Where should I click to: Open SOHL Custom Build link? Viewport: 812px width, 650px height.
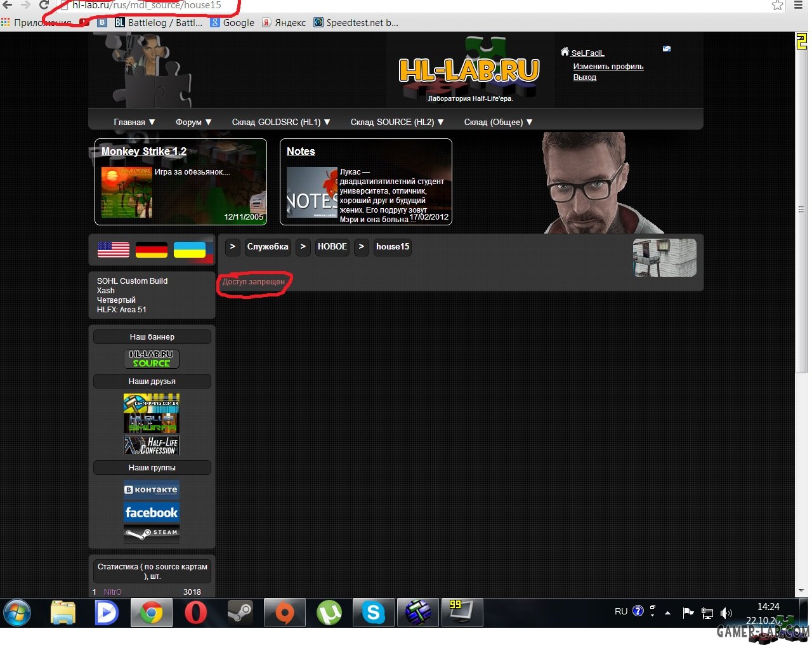(x=132, y=281)
